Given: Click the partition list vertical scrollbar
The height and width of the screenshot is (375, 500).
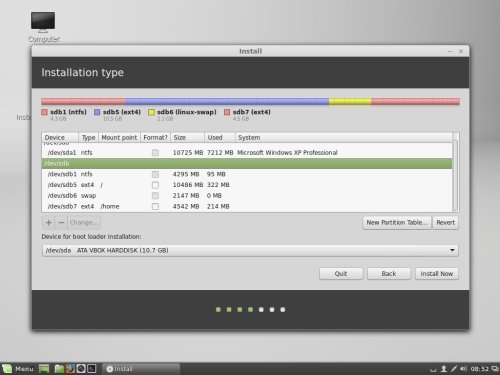Looking at the screenshot, I should [x=456, y=176].
